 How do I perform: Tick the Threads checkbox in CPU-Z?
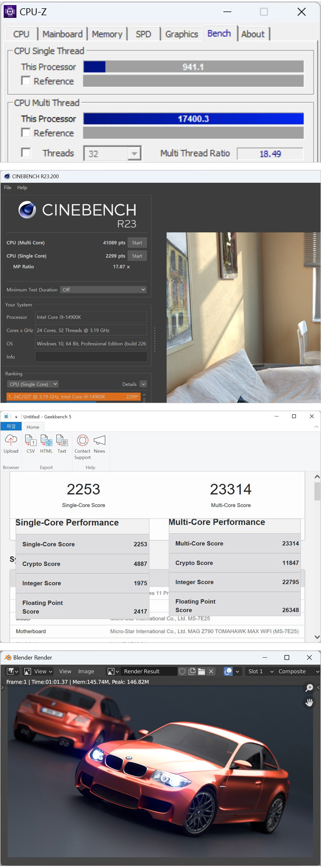(26, 153)
